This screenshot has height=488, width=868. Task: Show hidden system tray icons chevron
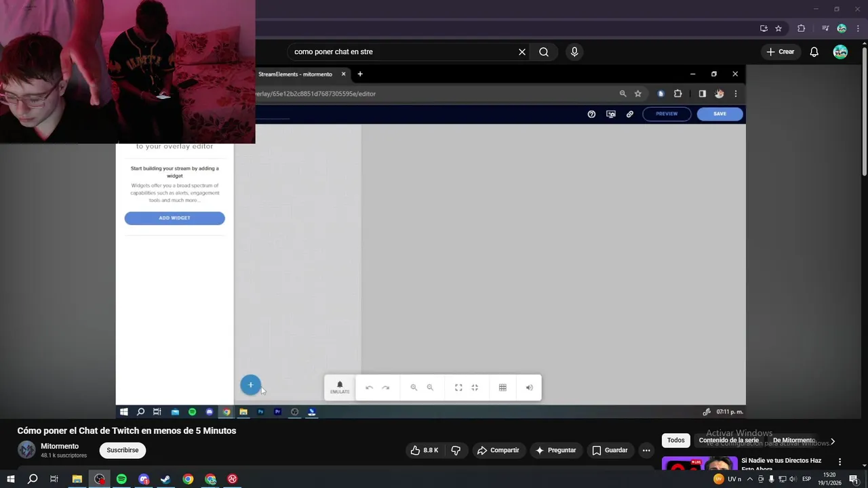coord(750,479)
